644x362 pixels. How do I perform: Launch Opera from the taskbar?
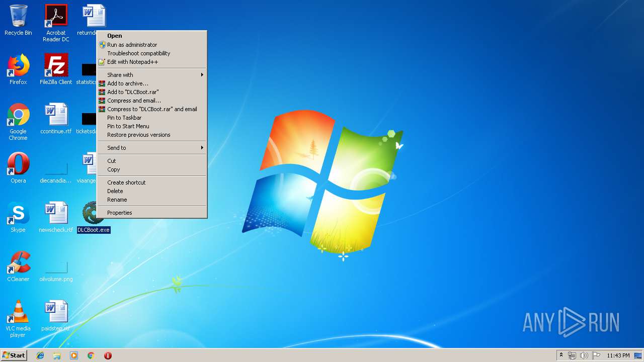108,355
